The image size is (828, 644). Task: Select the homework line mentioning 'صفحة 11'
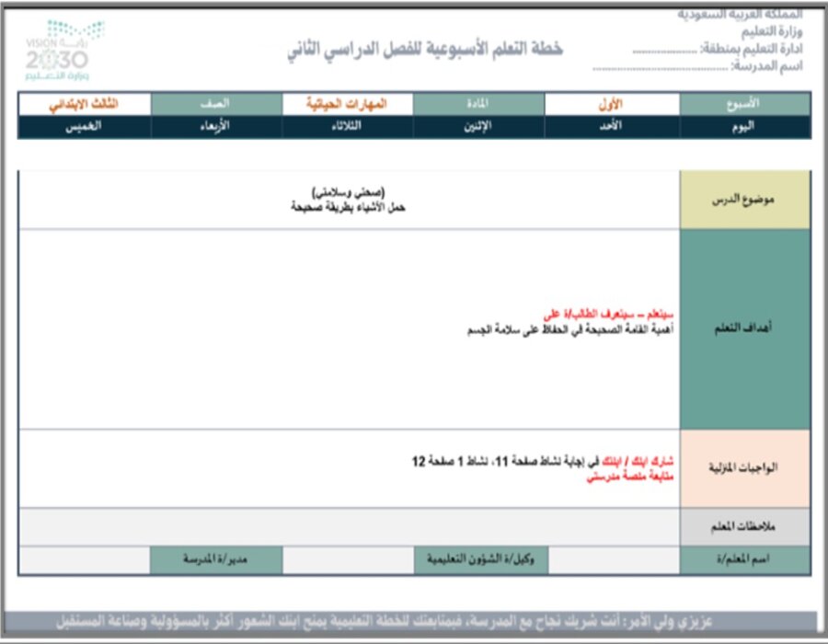pos(542,462)
